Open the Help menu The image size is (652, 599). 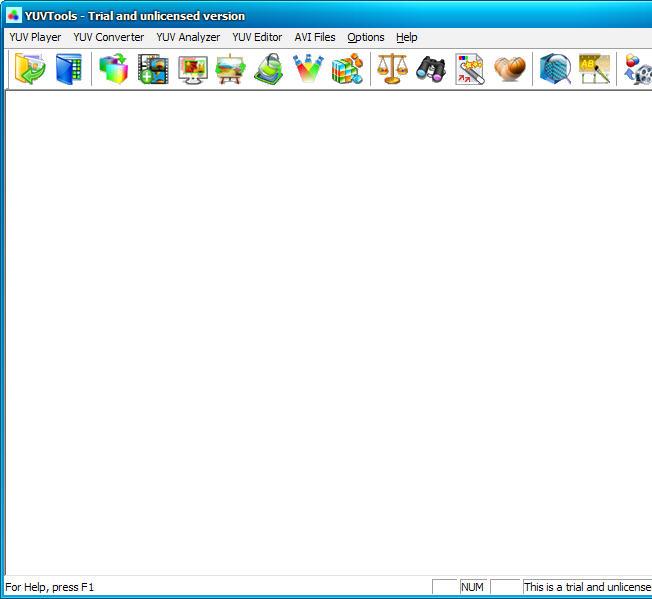click(x=407, y=37)
